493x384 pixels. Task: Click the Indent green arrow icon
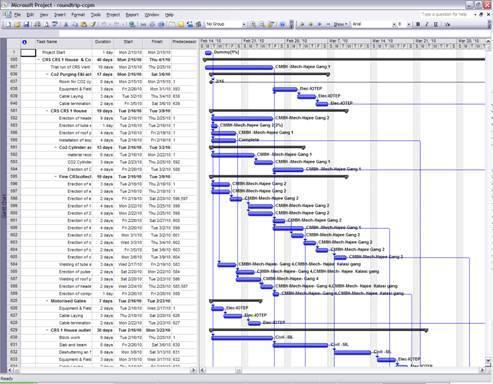coord(311,24)
